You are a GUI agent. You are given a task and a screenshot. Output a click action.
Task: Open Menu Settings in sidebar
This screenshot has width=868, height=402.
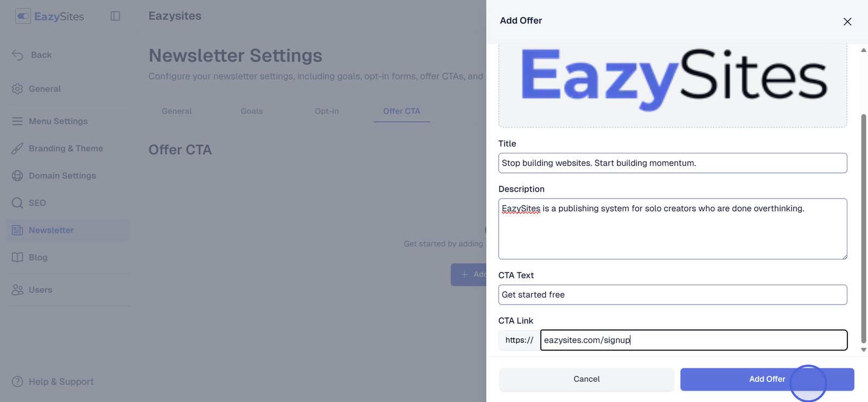[x=58, y=122]
